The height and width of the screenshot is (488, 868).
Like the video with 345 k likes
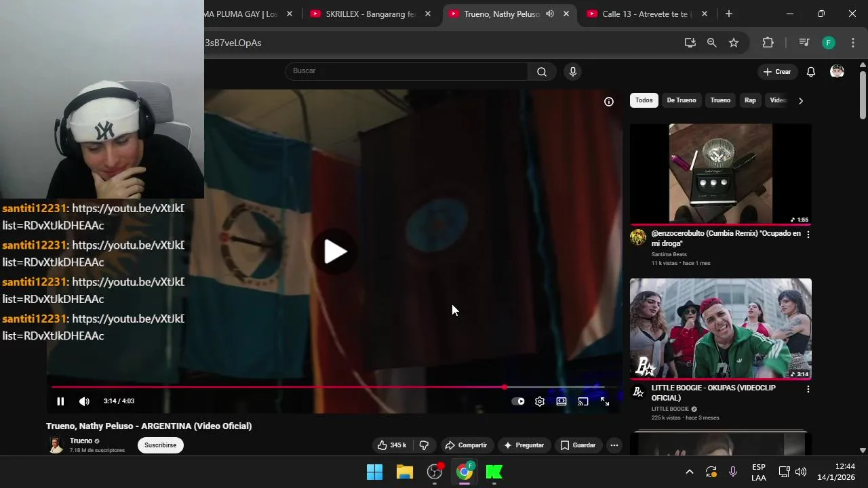pyautogui.click(x=392, y=445)
